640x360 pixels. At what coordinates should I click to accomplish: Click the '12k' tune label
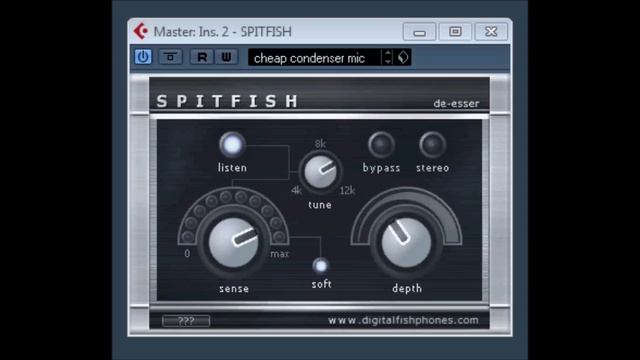tap(347, 191)
